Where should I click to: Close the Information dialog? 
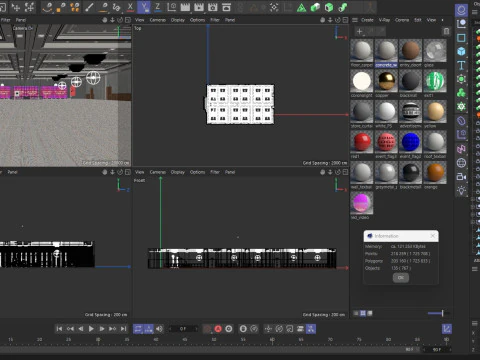(433, 236)
